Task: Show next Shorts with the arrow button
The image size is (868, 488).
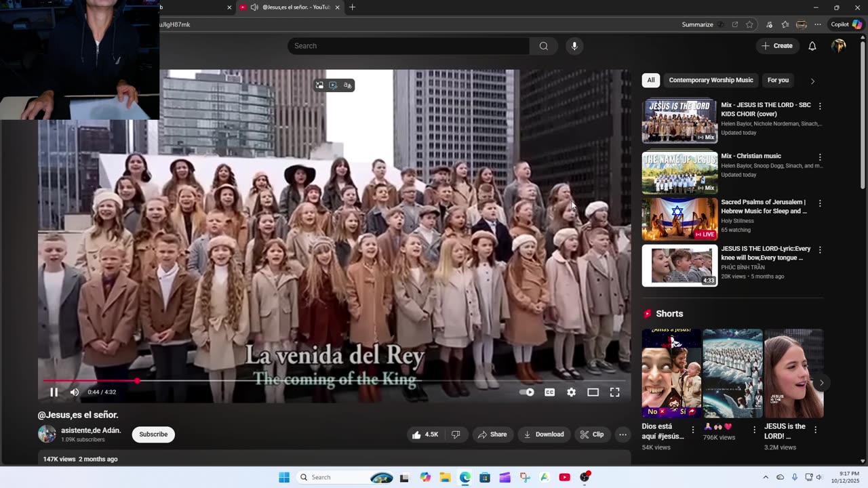Action: [821, 383]
